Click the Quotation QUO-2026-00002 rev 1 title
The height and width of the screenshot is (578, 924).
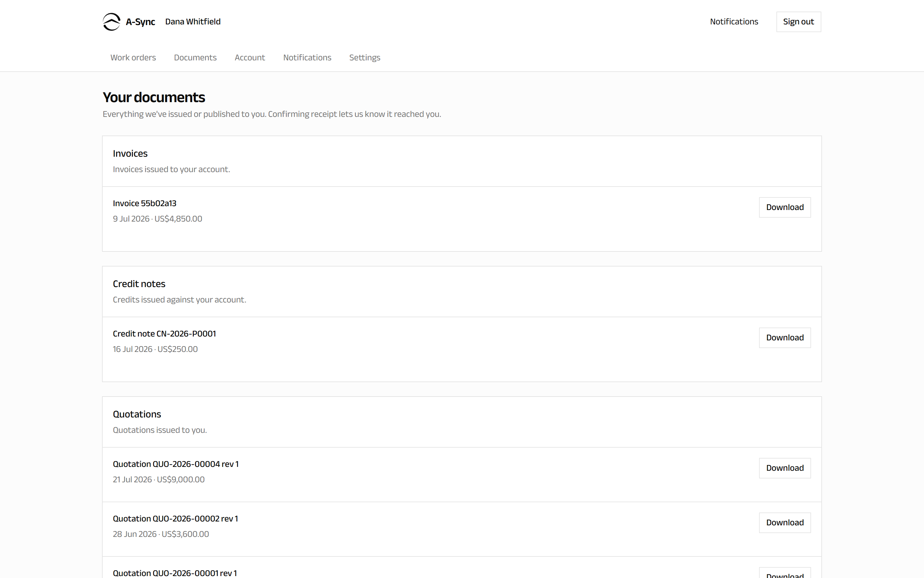pos(175,519)
